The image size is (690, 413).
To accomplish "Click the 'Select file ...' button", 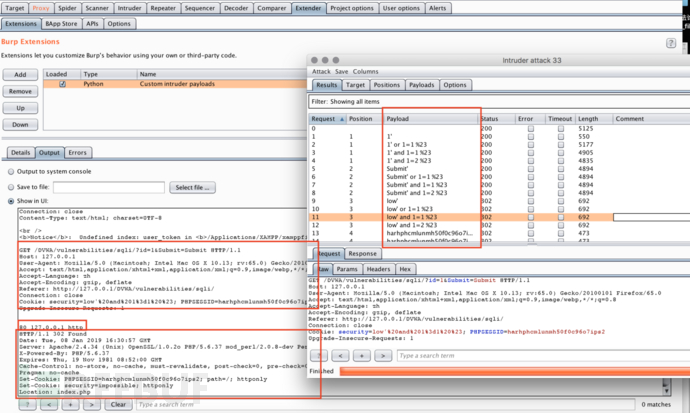I will point(191,187).
